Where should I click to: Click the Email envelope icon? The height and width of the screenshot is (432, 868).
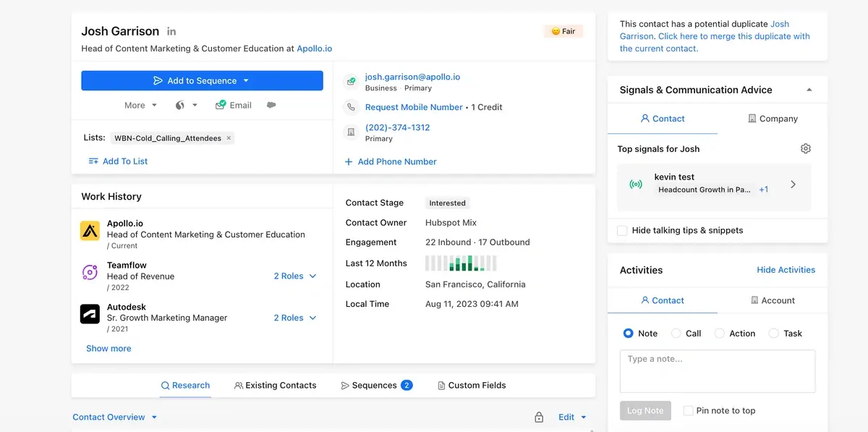221,105
